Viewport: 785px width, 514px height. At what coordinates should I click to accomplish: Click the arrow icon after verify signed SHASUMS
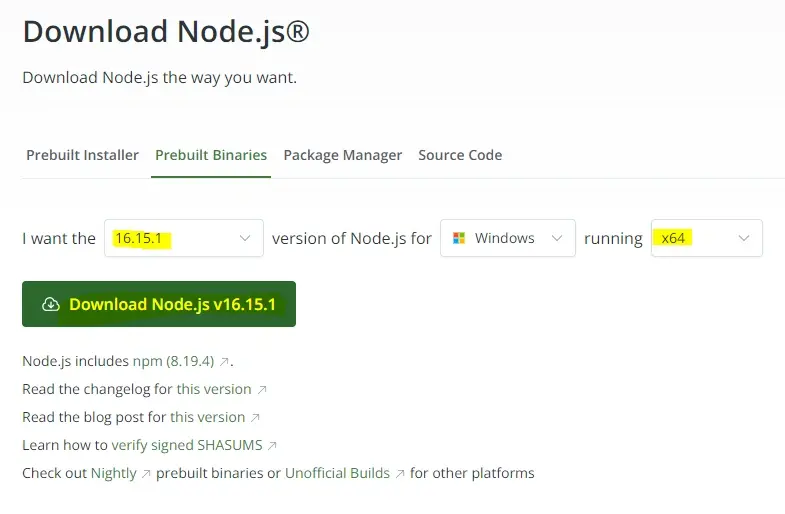(272, 445)
